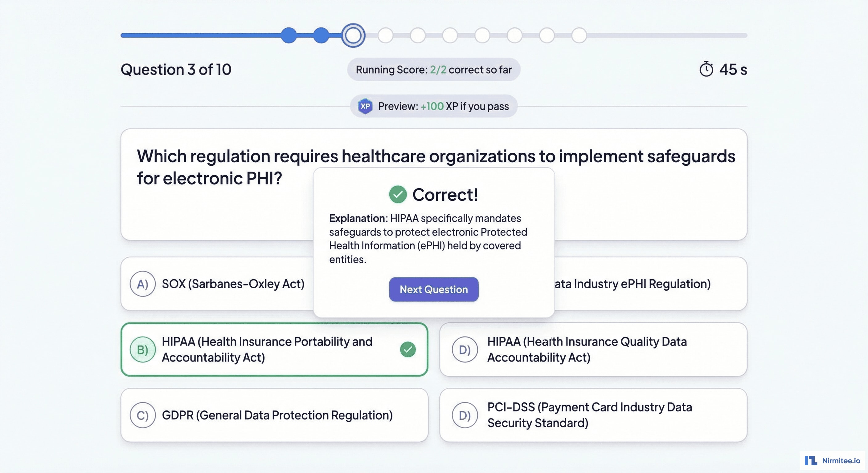The width and height of the screenshot is (868, 473).
Task: Select answer C circle for GDPR
Action: tap(142, 415)
